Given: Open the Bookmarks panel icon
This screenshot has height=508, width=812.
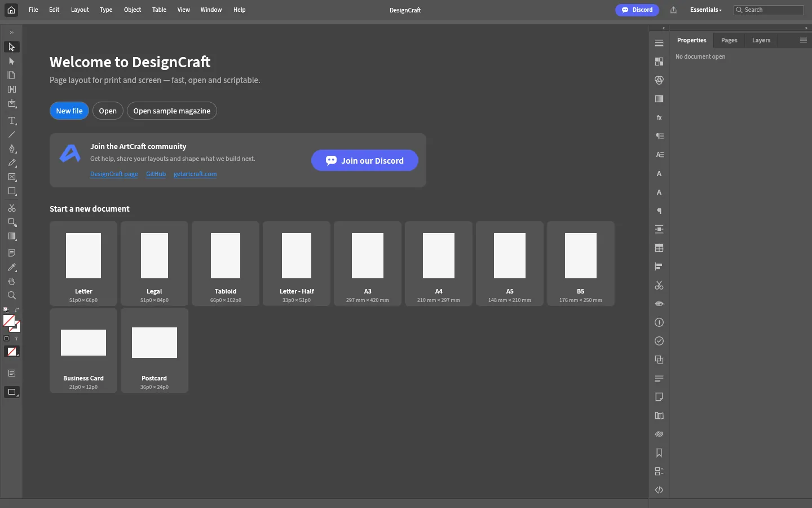Looking at the screenshot, I should tap(659, 453).
